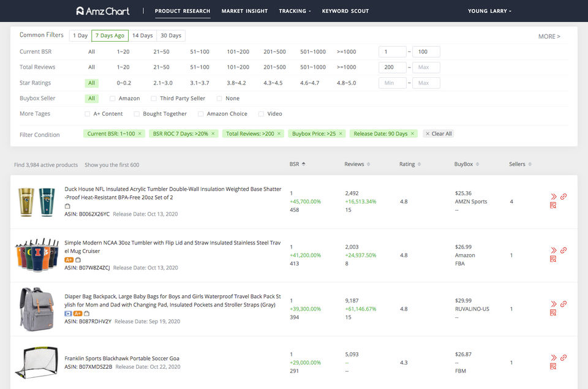588x389 pixels.
Task: Open the Product Research tab
Action: (x=183, y=11)
